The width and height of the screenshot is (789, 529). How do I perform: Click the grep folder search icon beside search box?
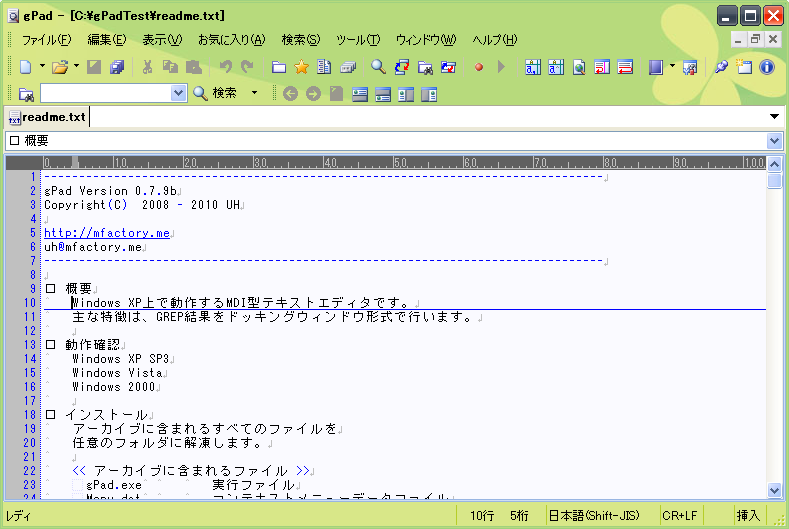pos(26,94)
